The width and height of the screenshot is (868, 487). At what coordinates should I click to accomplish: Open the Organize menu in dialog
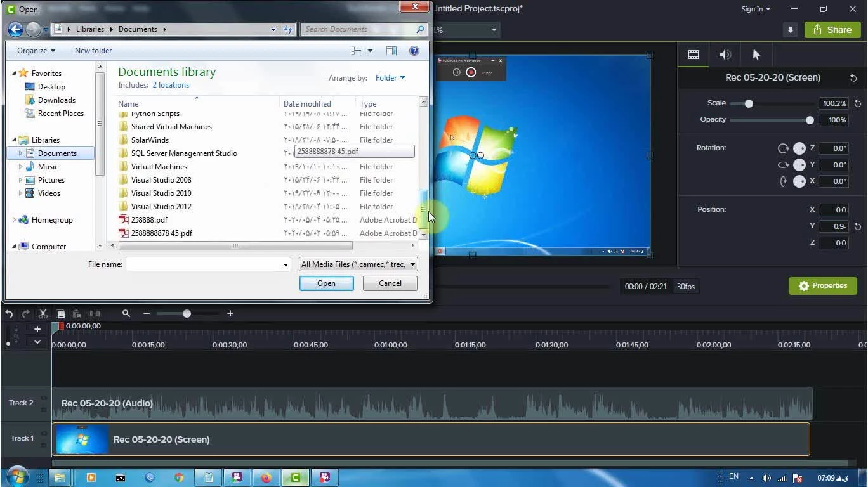coord(36,51)
